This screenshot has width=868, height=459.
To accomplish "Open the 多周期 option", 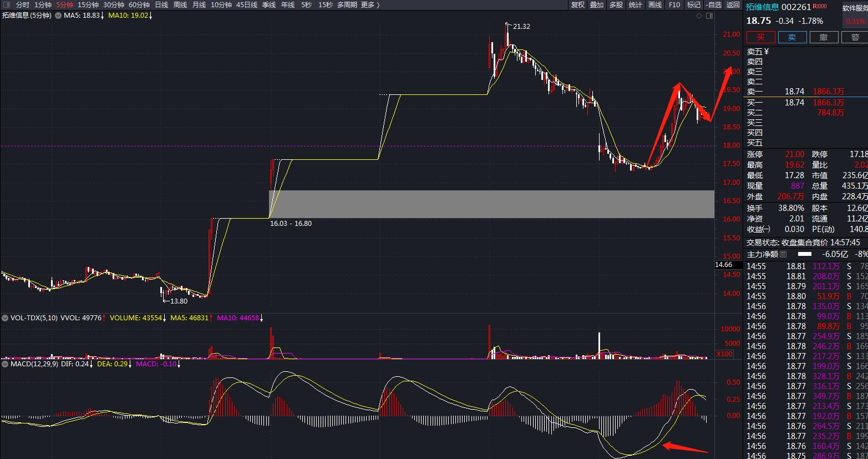I will tap(347, 4).
